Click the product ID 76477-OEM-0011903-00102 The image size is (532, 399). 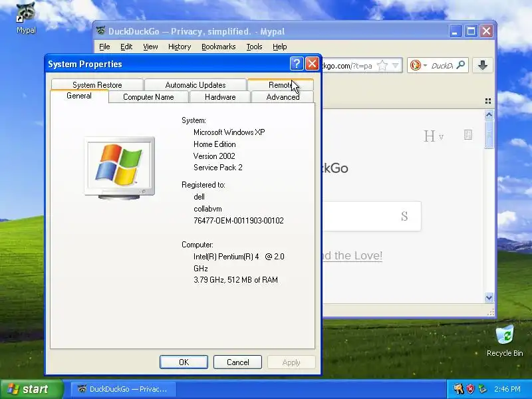(239, 221)
